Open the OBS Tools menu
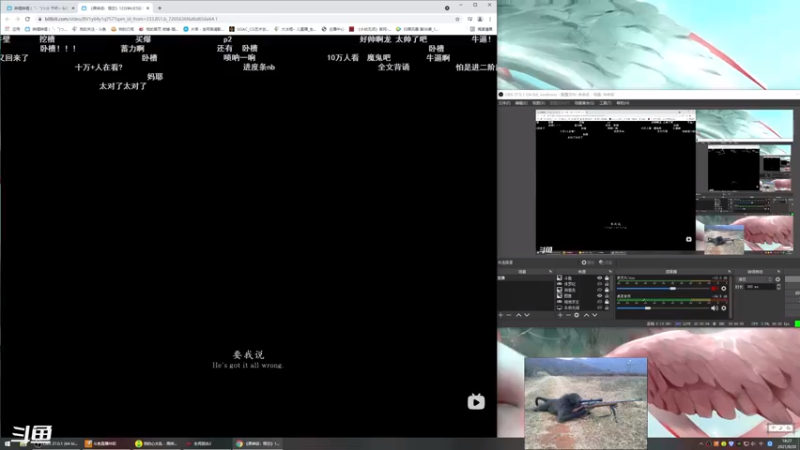Screen dimensions: 800x450 605,103
